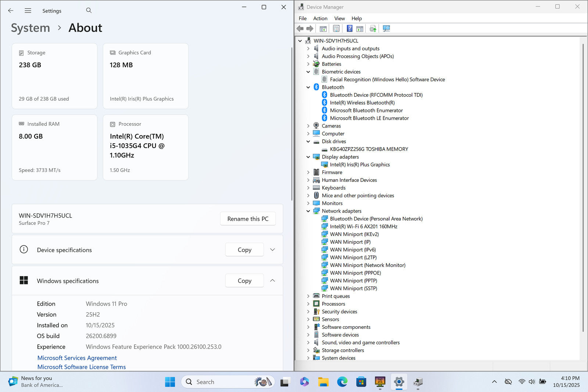Open the Properties toolbar icon in Device Manager
This screenshot has height=392, width=588.
pyautogui.click(x=336, y=29)
